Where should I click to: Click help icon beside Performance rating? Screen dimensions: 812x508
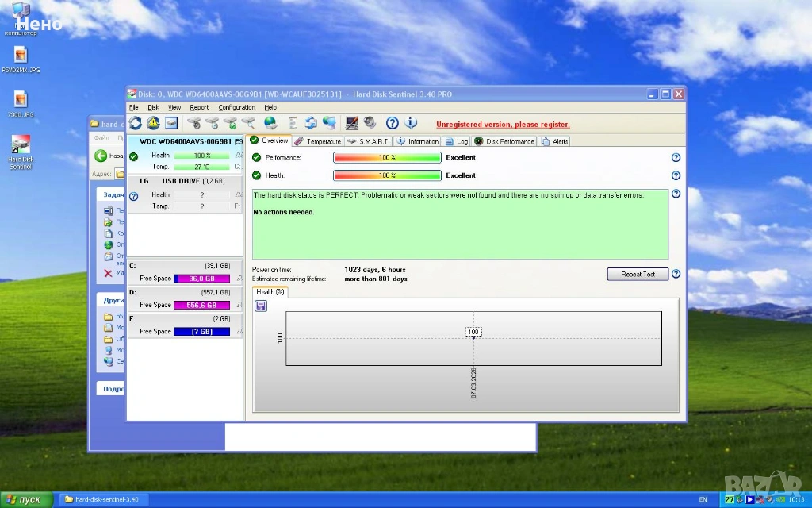pyautogui.click(x=676, y=158)
